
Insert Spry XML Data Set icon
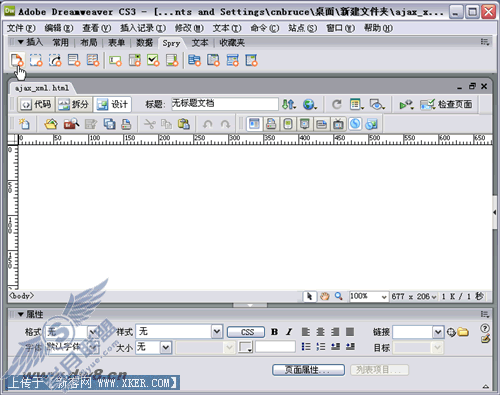(17, 60)
